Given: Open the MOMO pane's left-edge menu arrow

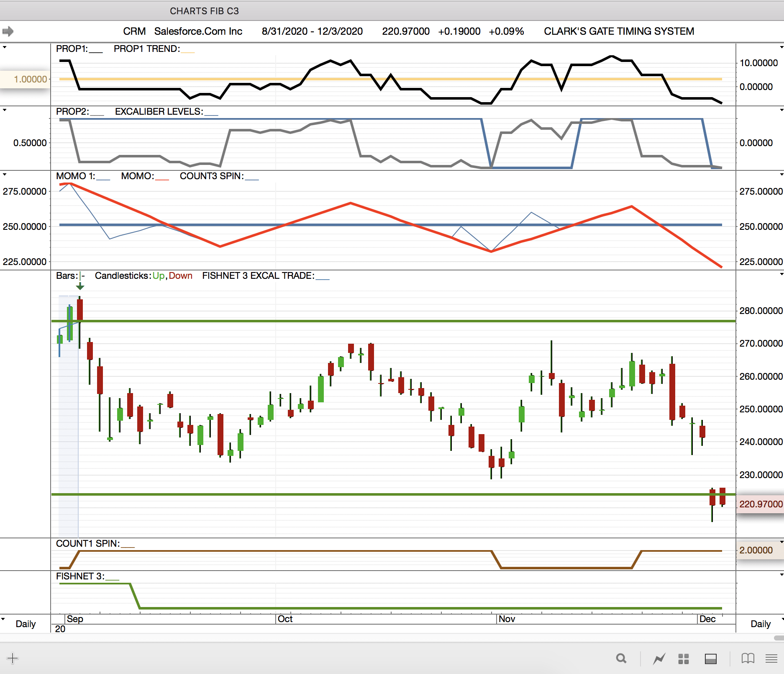Looking at the screenshot, I should tap(5, 174).
